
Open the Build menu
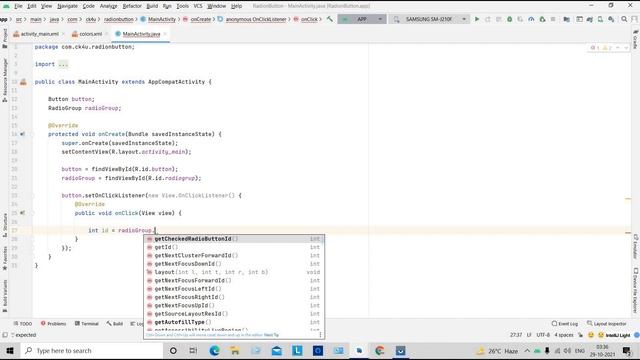pyautogui.click(x=152, y=6)
